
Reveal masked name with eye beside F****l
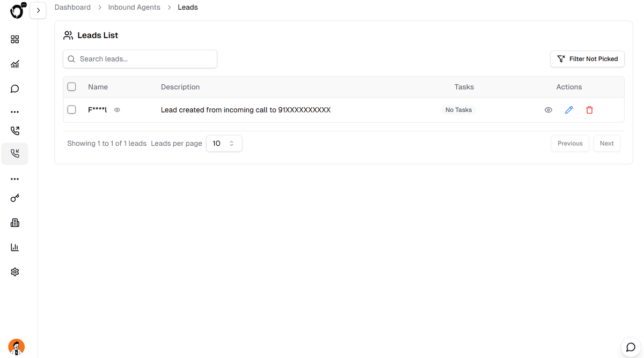pyautogui.click(x=117, y=110)
